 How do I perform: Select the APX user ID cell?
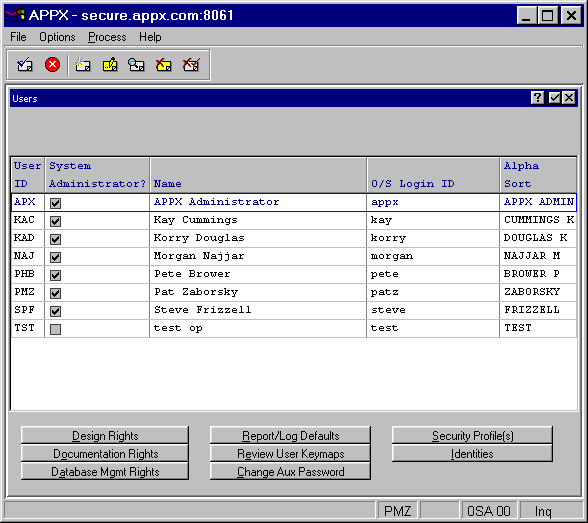tap(28, 202)
